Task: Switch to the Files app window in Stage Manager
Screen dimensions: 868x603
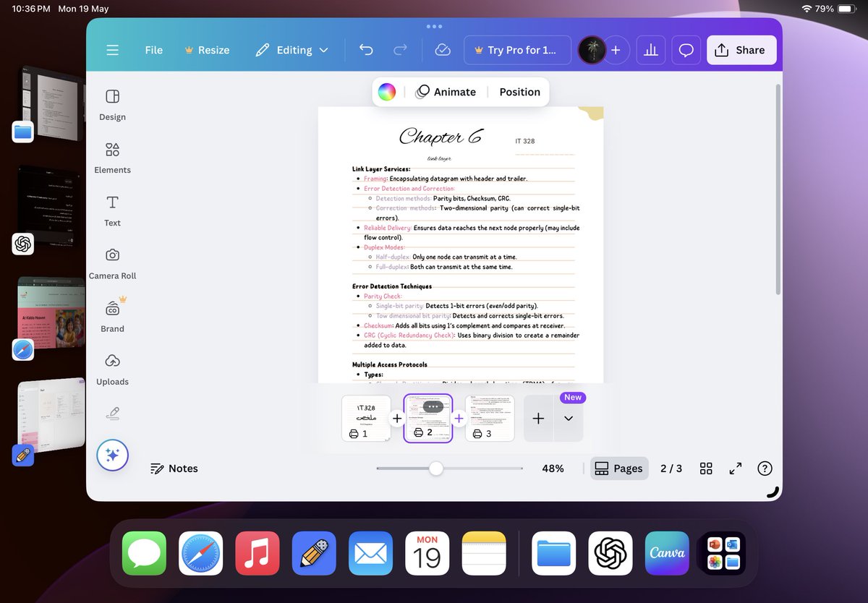Action: [51, 103]
